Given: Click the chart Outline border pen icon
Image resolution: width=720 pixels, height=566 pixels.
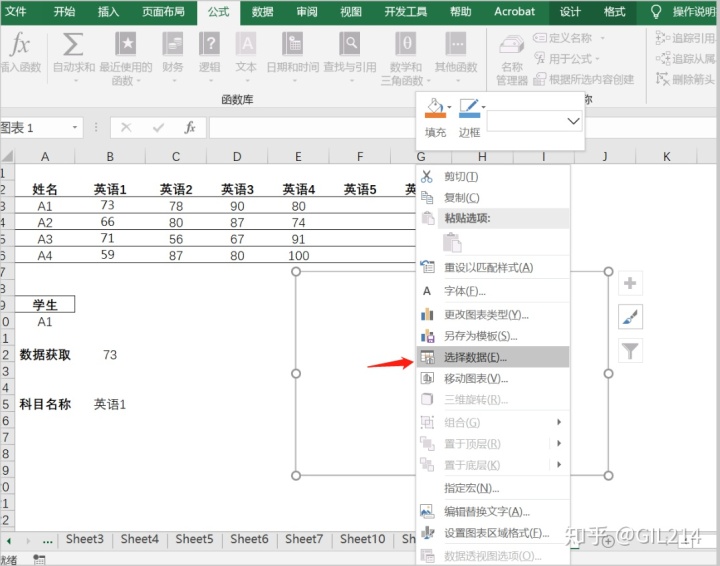Looking at the screenshot, I should (x=469, y=108).
